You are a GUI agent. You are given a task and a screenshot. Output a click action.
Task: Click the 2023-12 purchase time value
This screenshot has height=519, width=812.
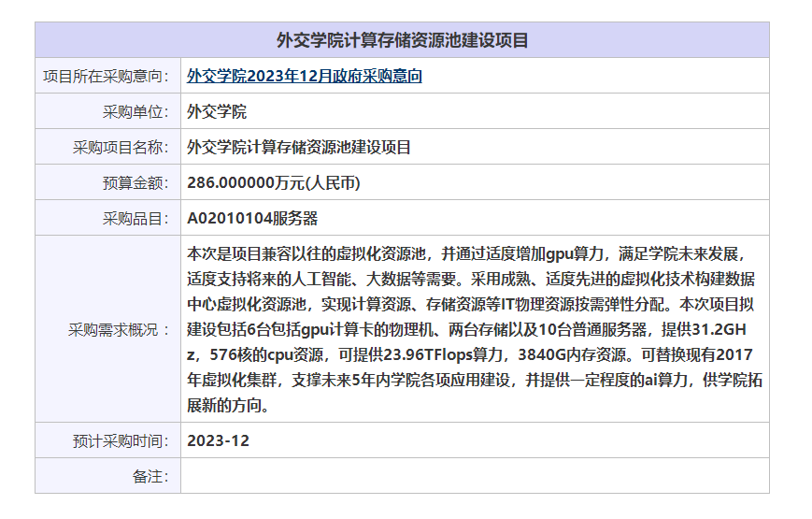click(x=218, y=440)
